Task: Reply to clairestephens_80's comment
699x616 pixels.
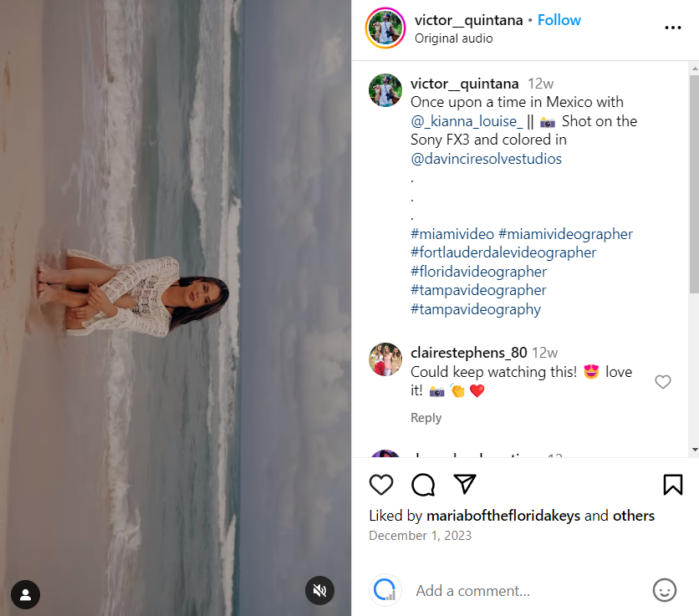Action: click(426, 418)
